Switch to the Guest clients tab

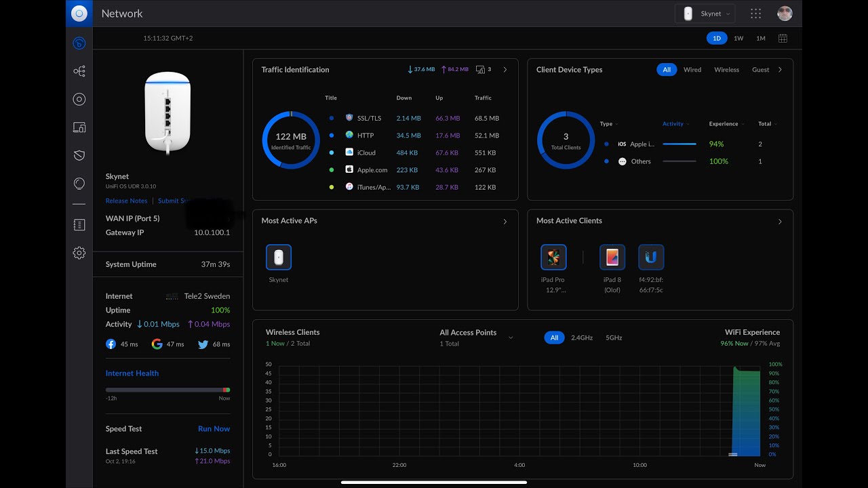coord(760,70)
